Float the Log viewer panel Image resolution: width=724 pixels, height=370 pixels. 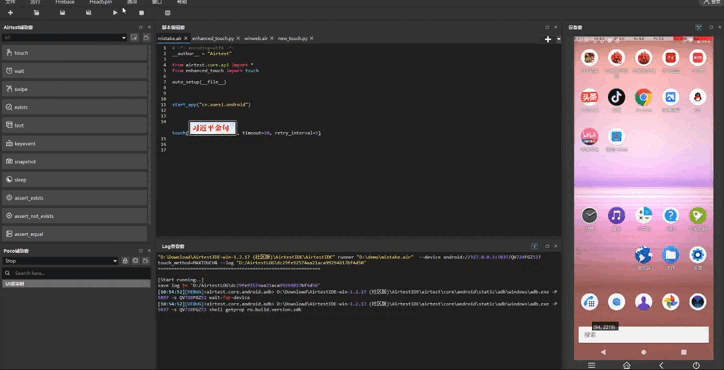click(x=547, y=246)
